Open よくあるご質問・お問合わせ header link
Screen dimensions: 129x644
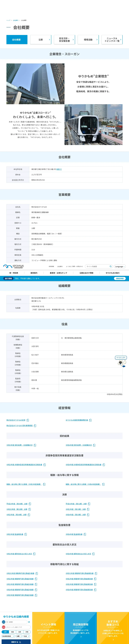(74, 267)
